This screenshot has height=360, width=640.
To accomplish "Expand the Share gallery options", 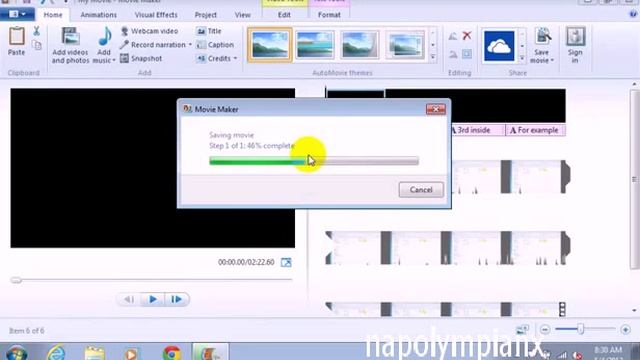I will [522, 58].
